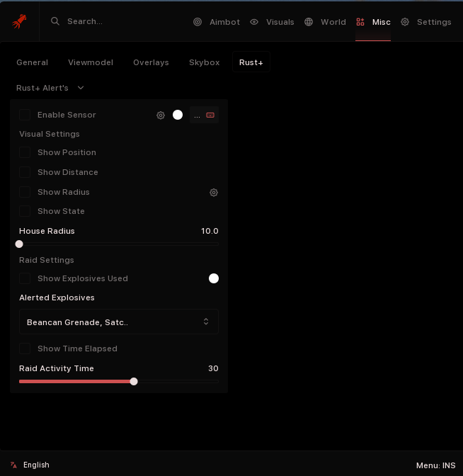This screenshot has height=476, width=463.
Task: Open Enable Sensor gear settings
Action: 161,115
